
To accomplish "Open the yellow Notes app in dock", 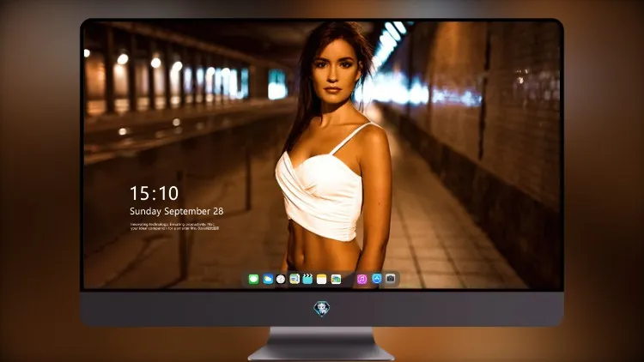I will click(322, 280).
